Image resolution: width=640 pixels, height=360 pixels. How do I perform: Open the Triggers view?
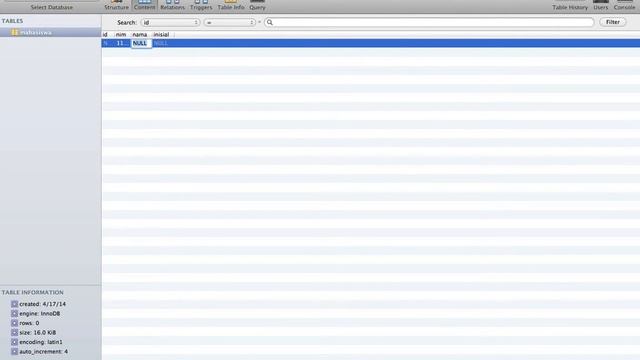point(201,5)
